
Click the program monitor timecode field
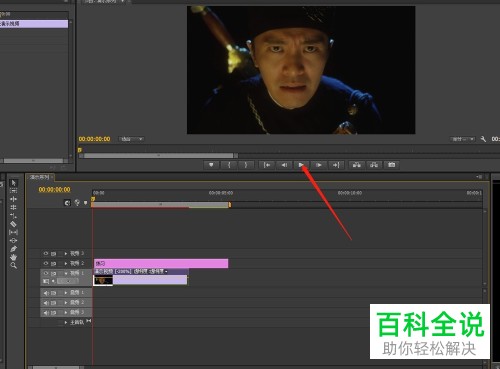point(94,139)
